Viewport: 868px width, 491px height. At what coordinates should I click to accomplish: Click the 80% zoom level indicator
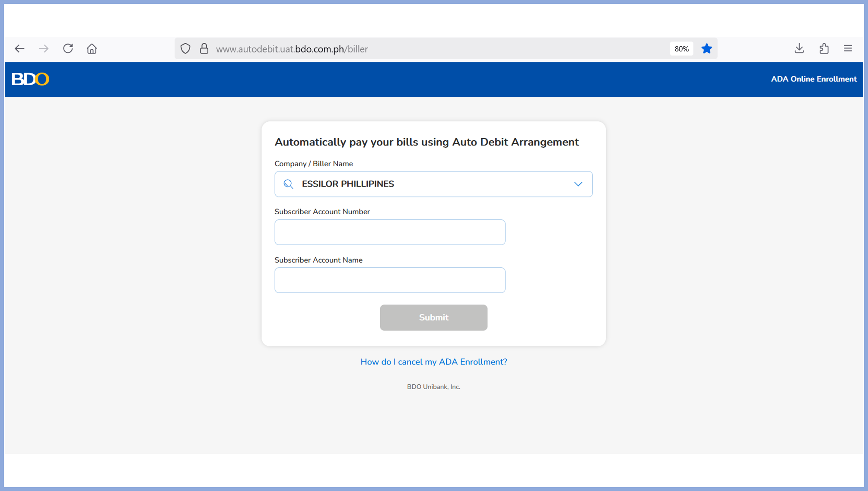tap(681, 49)
